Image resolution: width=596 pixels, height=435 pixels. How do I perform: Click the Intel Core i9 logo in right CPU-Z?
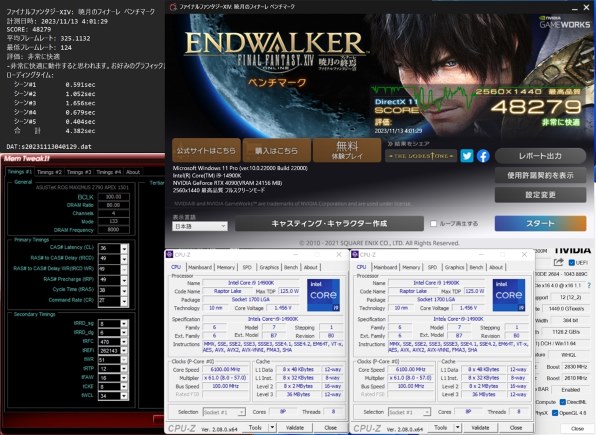point(509,295)
